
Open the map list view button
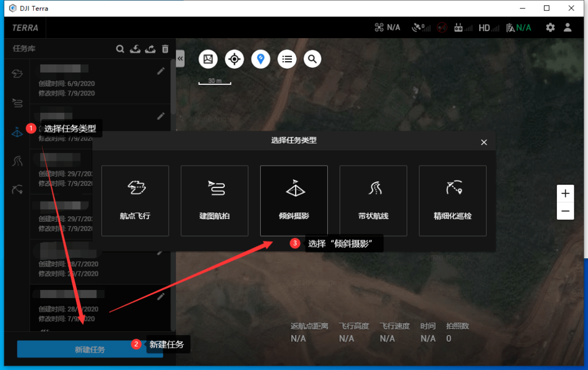287,59
